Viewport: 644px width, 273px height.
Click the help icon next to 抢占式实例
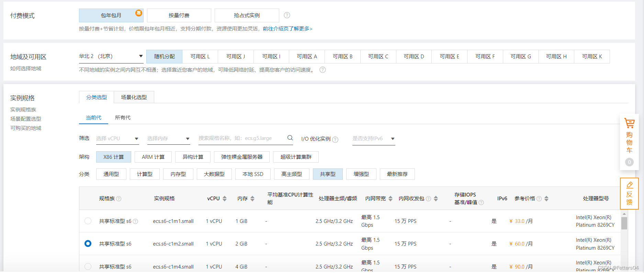pos(287,15)
